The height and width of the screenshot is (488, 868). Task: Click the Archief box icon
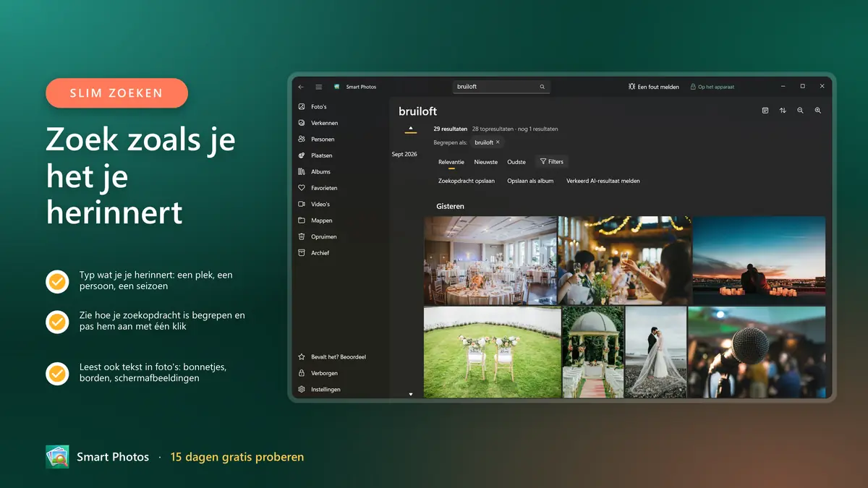pyautogui.click(x=302, y=253)
